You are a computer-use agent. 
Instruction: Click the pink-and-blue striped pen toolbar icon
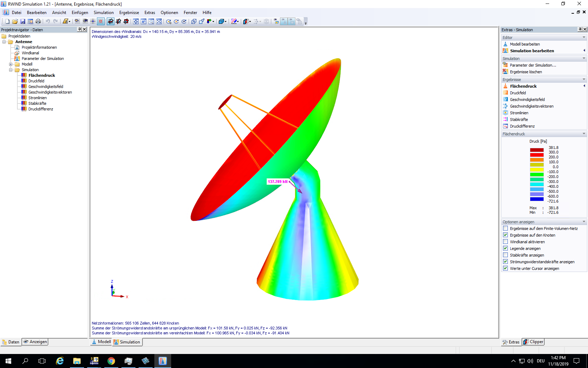click(x=234, y=21)
